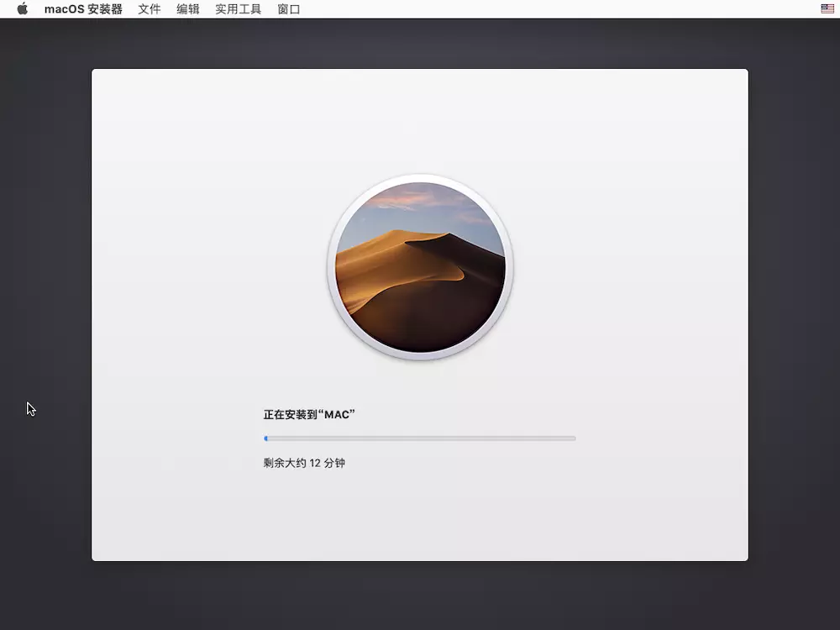
Task: Open the 实用工具 menu
Action: tap(238, 9)
